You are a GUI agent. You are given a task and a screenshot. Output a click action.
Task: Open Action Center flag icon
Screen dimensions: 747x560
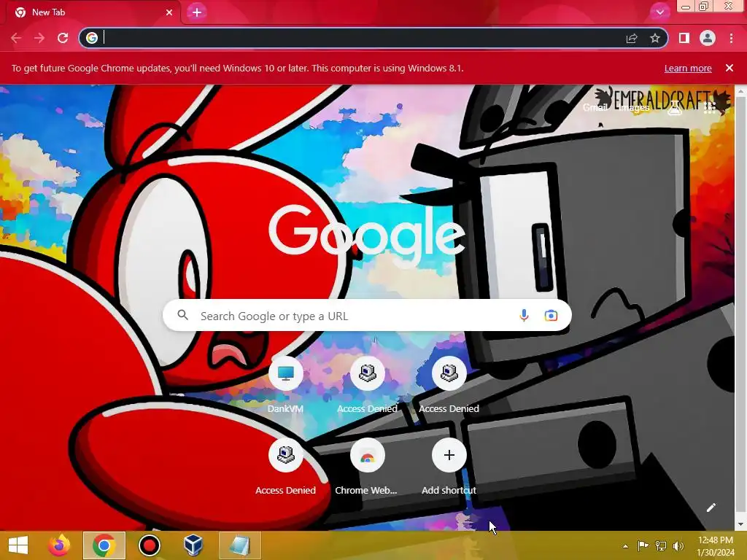click(x=643, y=545)
